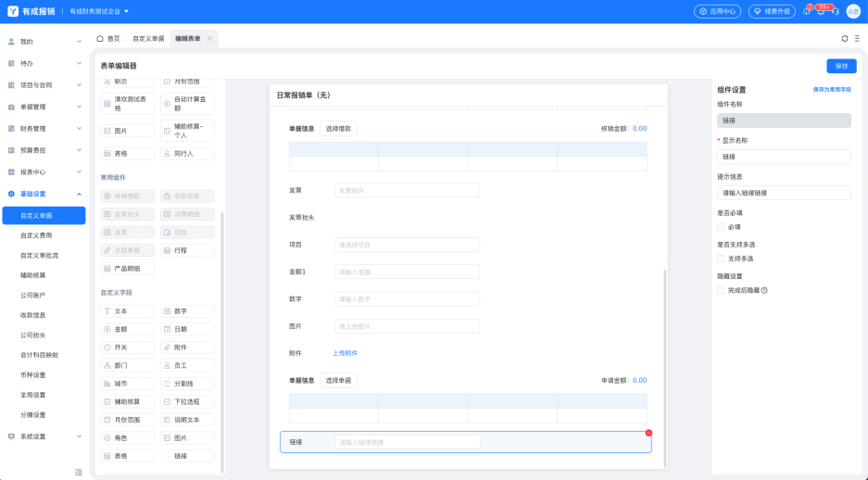Open the customer service headset icon
868x480 pixels.
point(835,11)
